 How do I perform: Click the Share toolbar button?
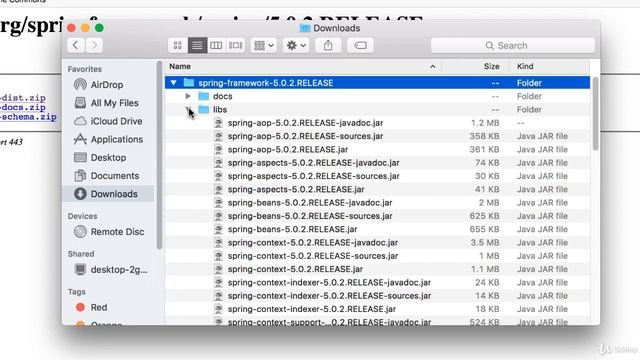point(328,45)
